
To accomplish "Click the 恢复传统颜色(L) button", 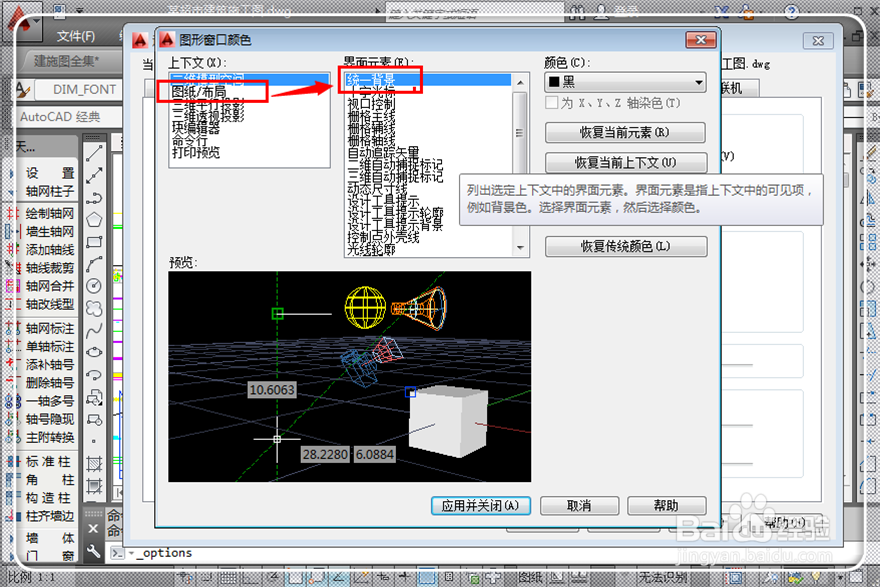I will pos(625,246).
